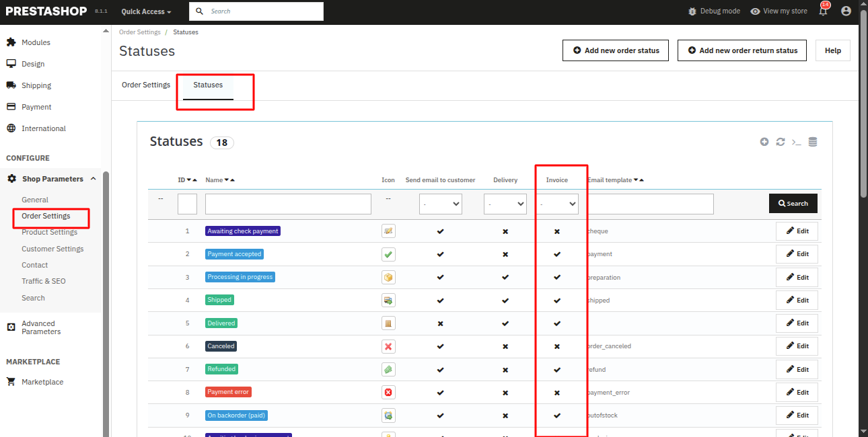
Task: Click the Shipping truck icon in sidebar
Action: (x=11, y=85)
